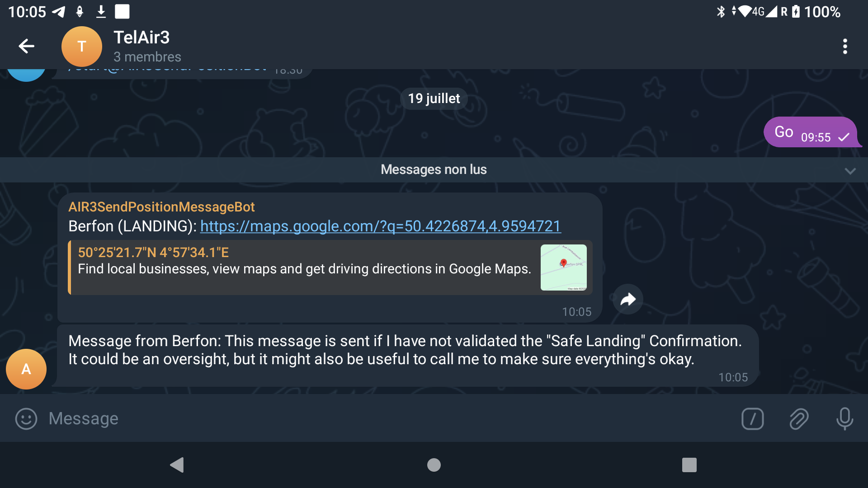The width and height of the screenshot is (868, 488).
Task: Tap the orange A sender avatar
Action: pyautogui.click(x=26, y=369)
